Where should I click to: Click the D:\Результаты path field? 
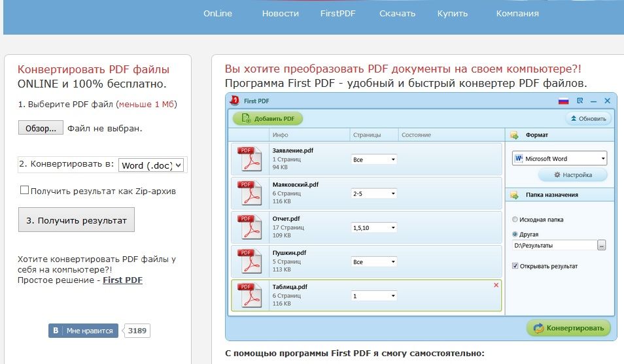555,246
